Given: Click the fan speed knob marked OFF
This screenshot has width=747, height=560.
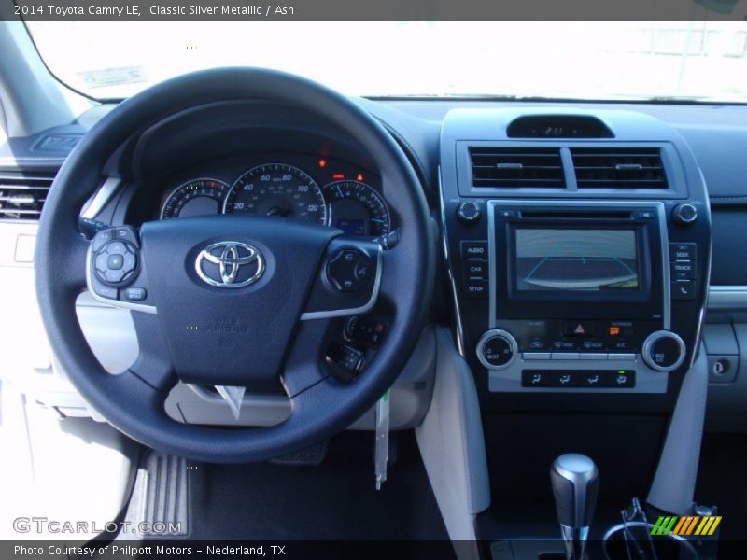Looking at the screenshot, I should point(663,351).
